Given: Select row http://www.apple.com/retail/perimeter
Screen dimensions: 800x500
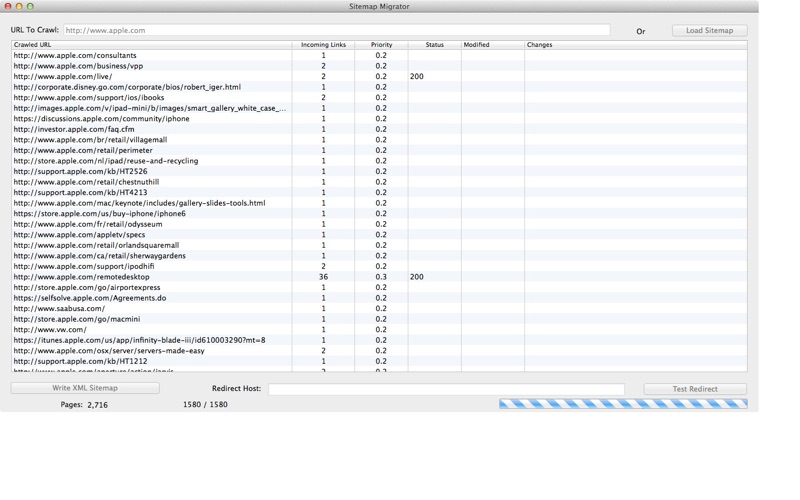Looking at the screenshot, I should point(379,150).
